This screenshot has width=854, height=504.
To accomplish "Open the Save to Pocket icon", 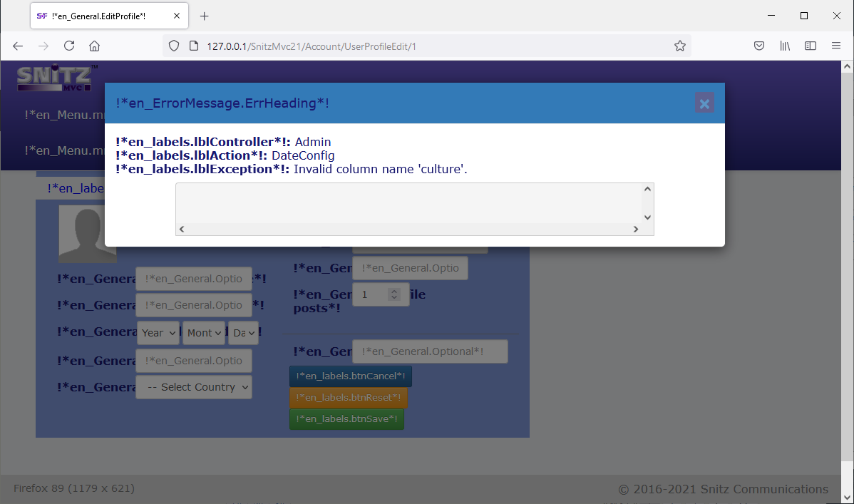I will click(760, 46).
